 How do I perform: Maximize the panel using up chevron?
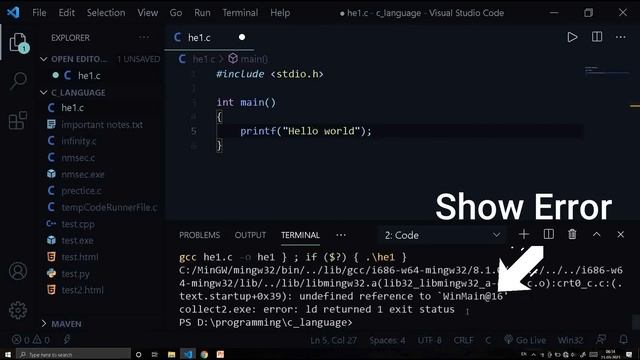click(596, 234)
